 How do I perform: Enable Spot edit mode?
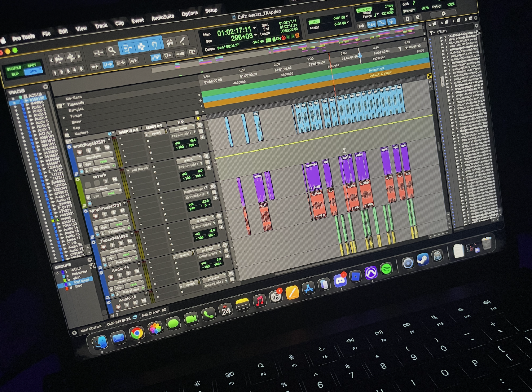32,66
